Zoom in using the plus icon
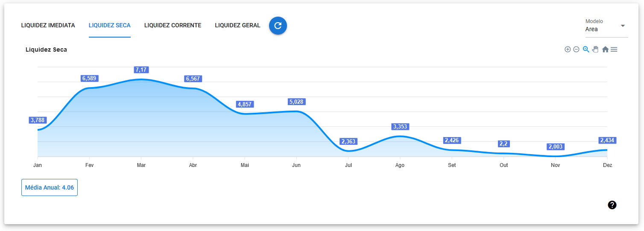The image size is (644, 231). coord(568,50)
